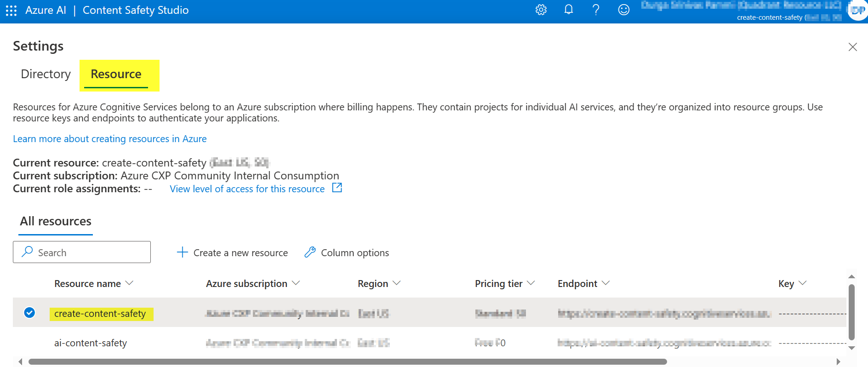Focus the resource Search field
This screenshot has height=367, width=868.
click(x=82, y=252)
